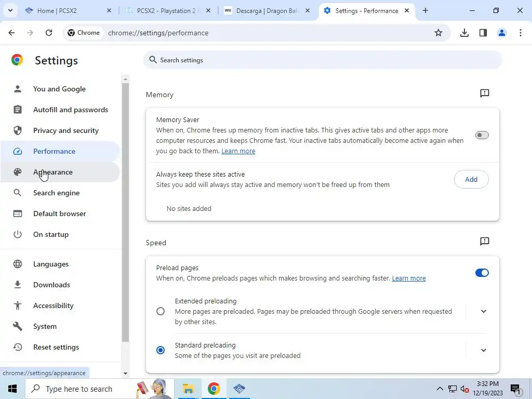The image size is (532, 399).
Task: Open Learn more link for Memory Saver
Action: coord(238,151)
